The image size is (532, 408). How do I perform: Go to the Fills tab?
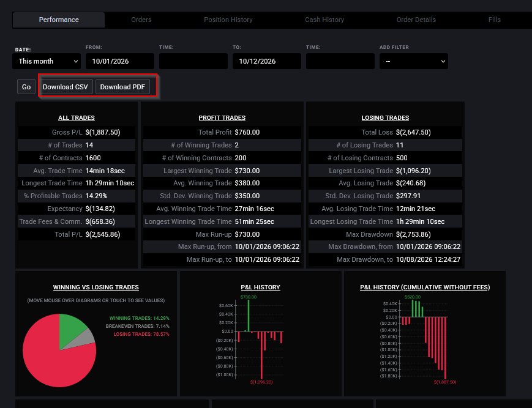(494, 20)
